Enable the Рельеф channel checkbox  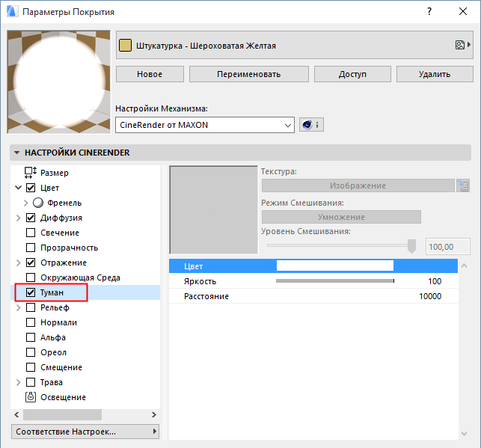(31, 307)
